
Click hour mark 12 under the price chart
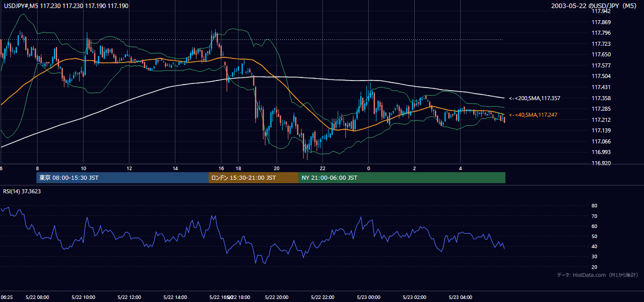coord(129,168)
